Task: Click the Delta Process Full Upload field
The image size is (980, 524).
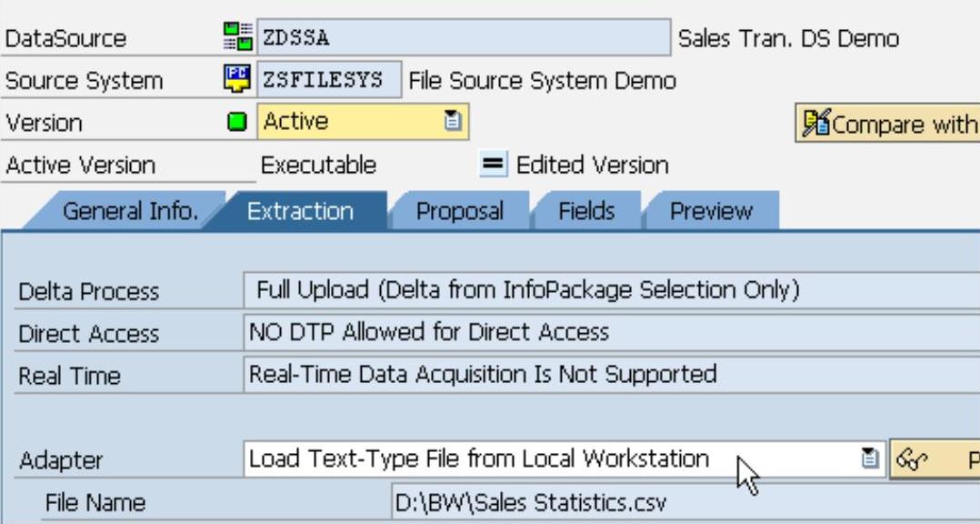Action: (x=609, y=291)
